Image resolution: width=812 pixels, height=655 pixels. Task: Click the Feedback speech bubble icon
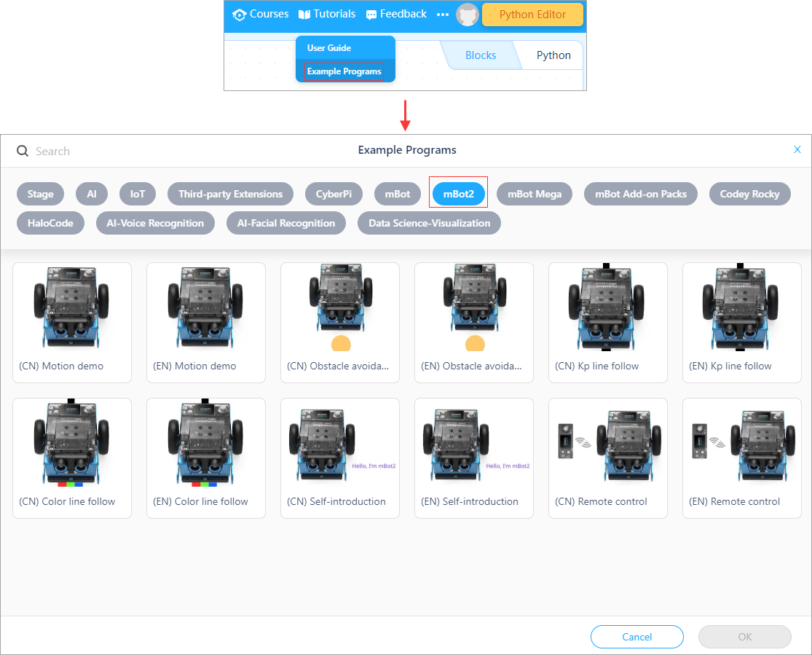point(371,15)
